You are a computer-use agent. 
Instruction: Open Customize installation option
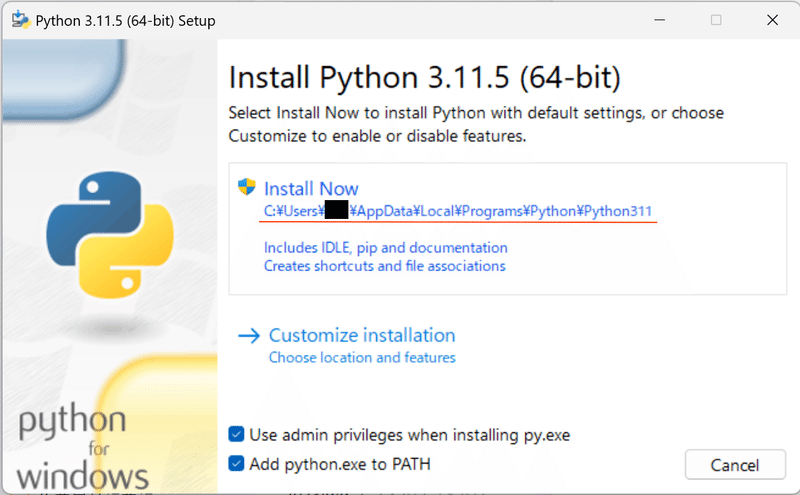click(362, 335)
